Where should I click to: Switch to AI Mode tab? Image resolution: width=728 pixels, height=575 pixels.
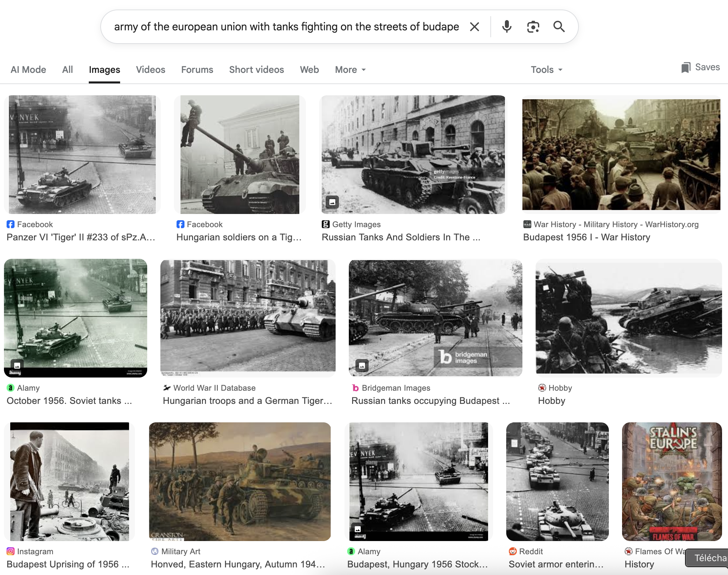(x=28, y=70)
